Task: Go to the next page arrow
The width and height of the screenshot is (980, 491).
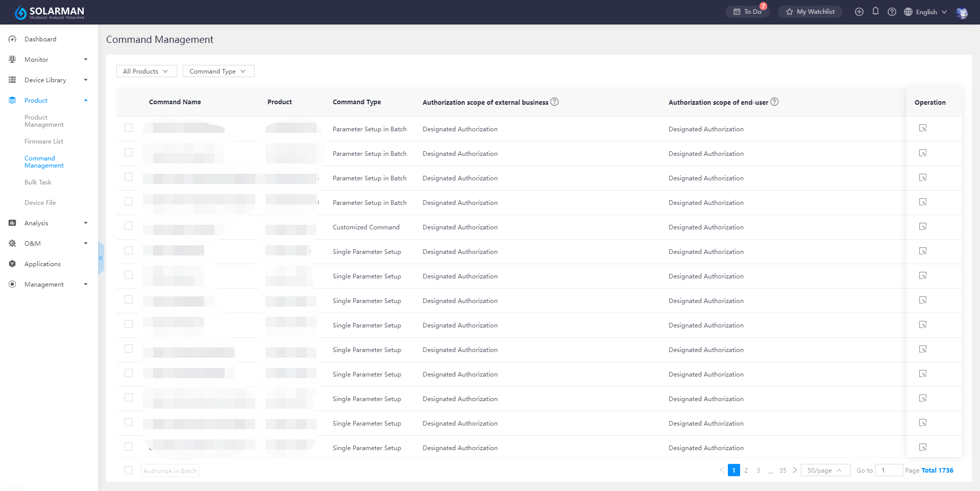Action: 795,470
